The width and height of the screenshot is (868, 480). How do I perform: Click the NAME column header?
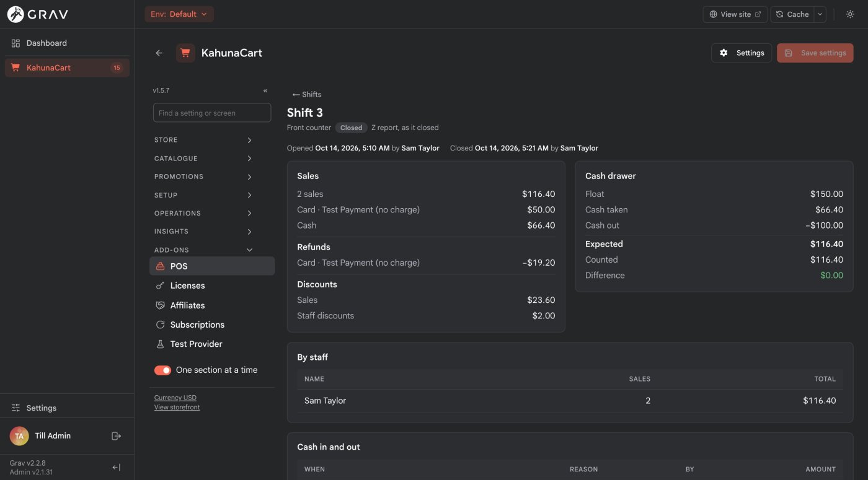tap(314, 379)
